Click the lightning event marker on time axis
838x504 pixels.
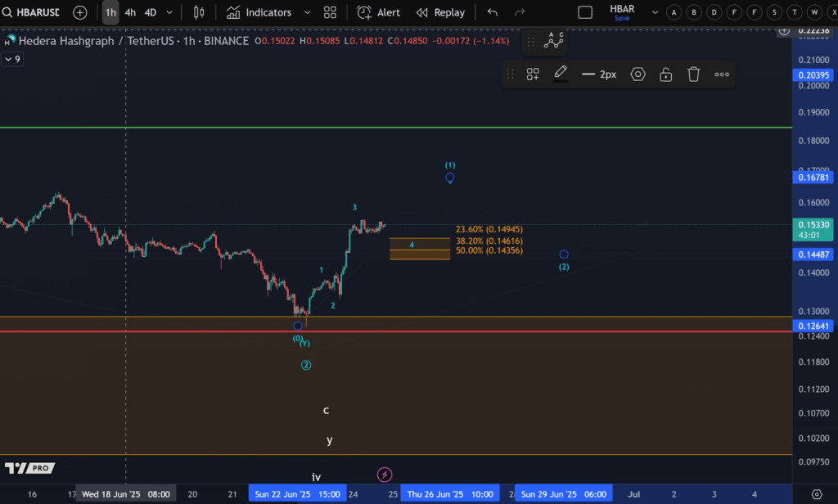[x=385, y=475]
